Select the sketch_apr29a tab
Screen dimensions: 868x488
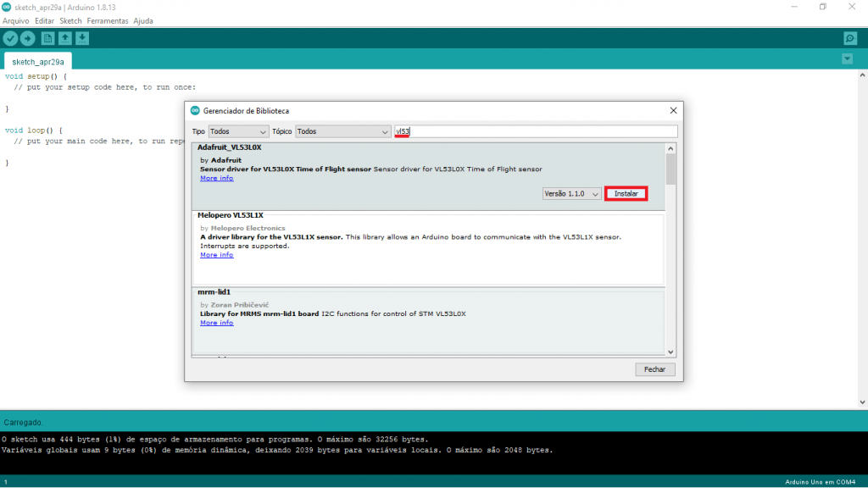pos(38,61)
